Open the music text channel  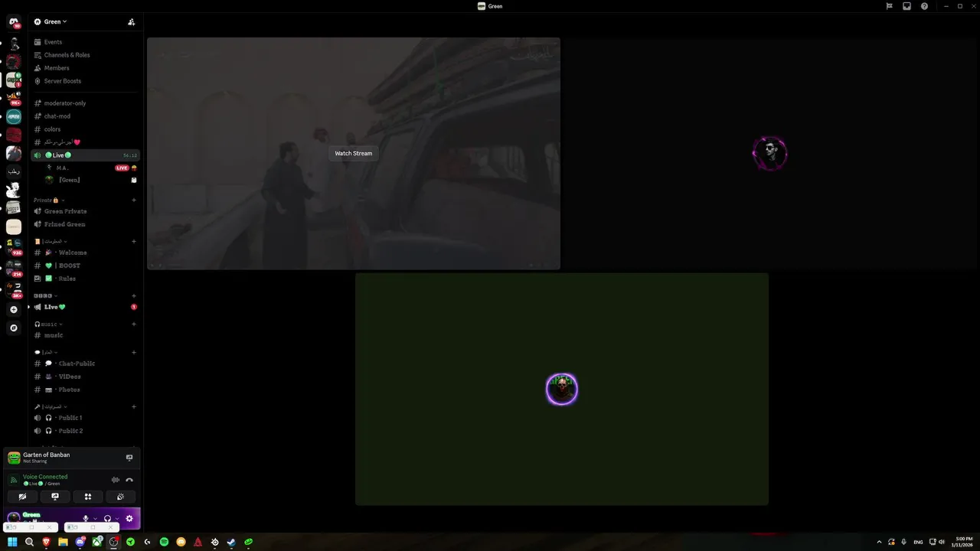(x=54, y=335)
